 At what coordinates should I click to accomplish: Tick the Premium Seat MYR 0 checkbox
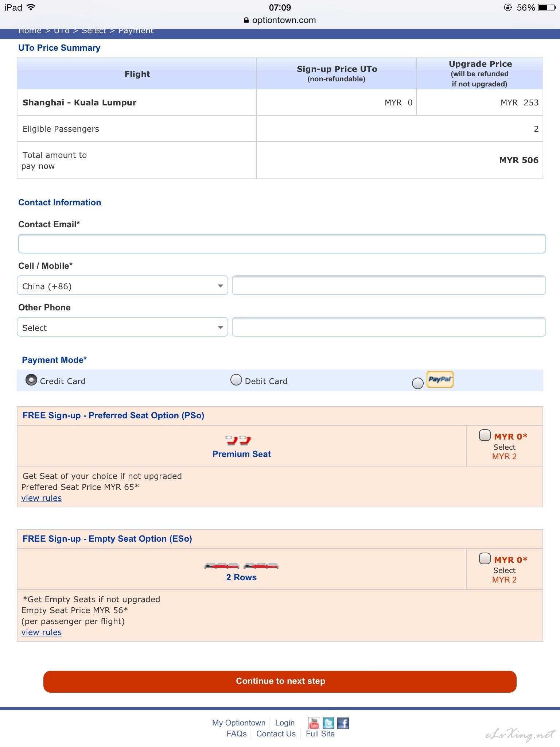click(x=485, y=435)
